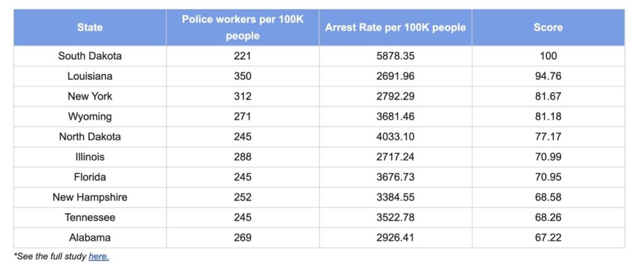
Task: Click the score value 67.22
Action: point(548,238)
